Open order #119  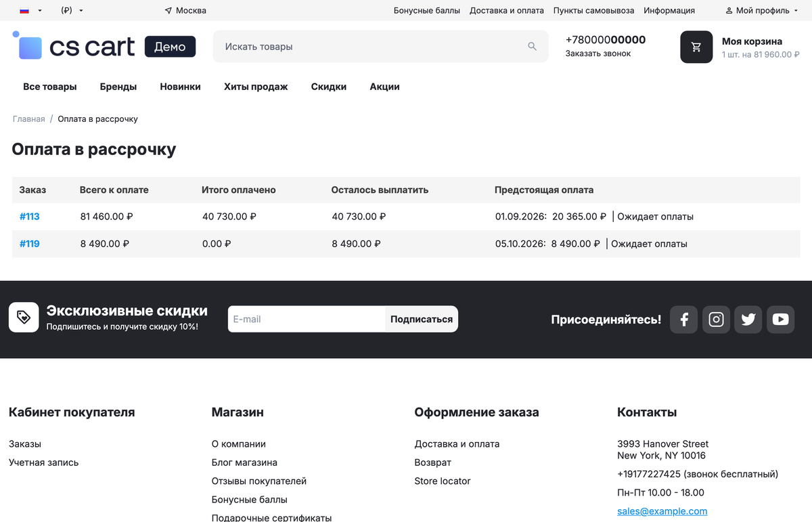(30, 244)
